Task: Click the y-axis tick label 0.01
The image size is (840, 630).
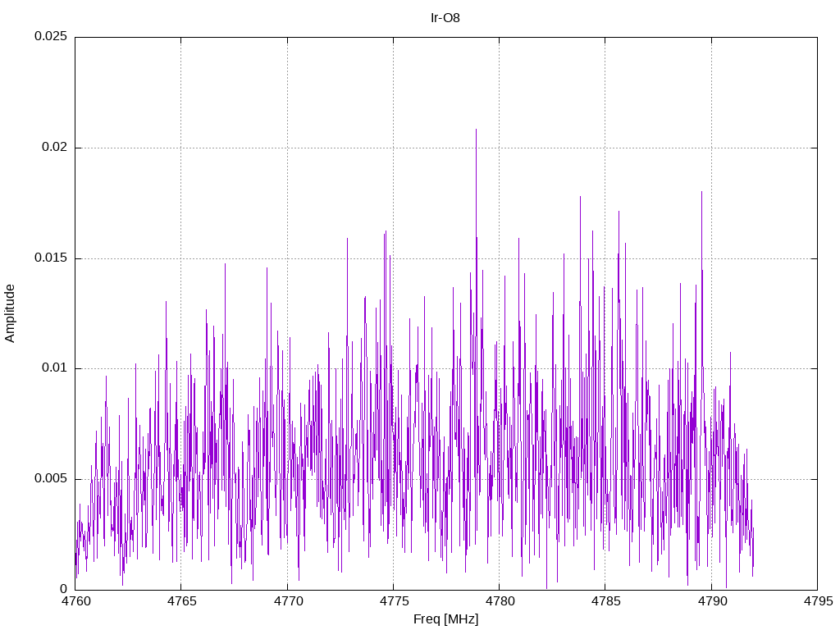Action: click(x=55, y=368)
